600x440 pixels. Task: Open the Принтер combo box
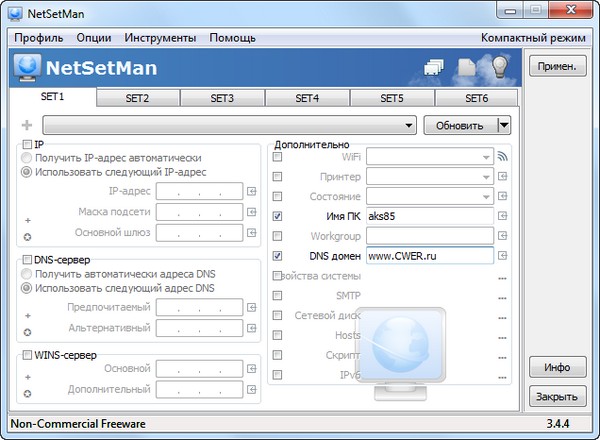pyautogui.click(x=430, y=177)
